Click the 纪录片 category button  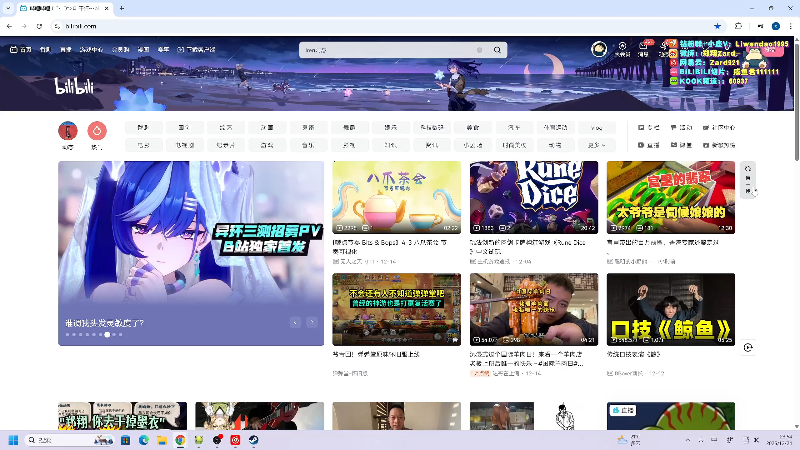[x=226, y=145]
